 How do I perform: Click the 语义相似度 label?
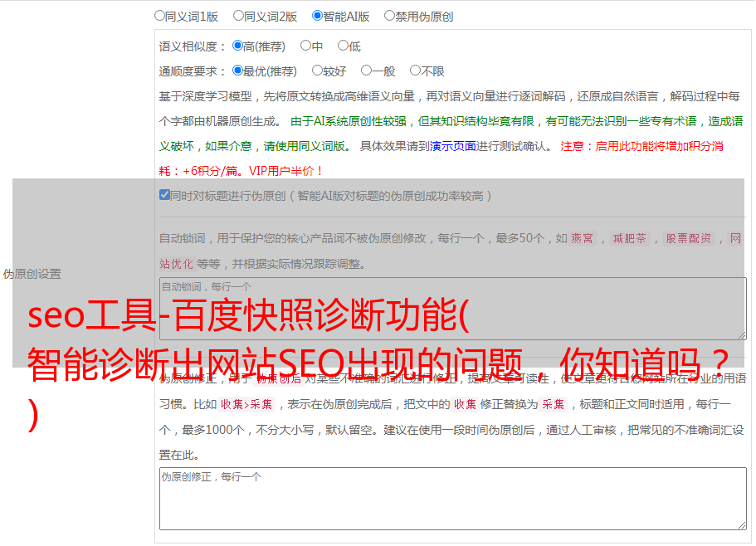[193, 46]
